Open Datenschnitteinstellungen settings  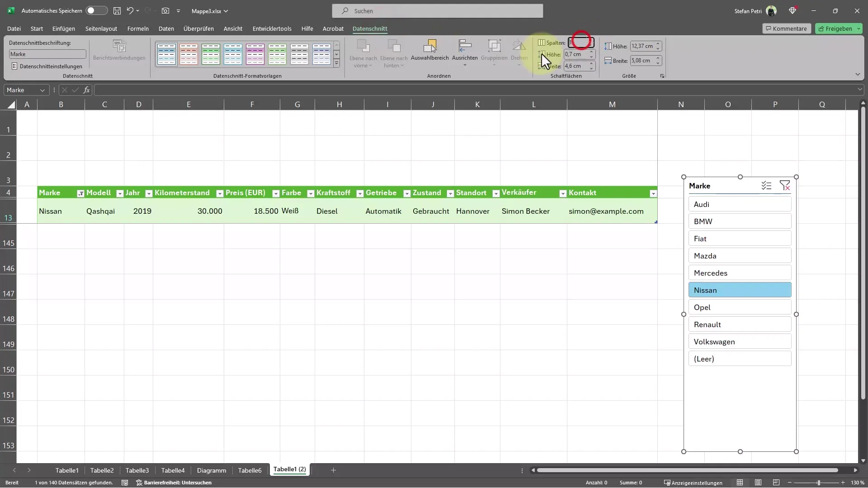click(x=47, y=66)
